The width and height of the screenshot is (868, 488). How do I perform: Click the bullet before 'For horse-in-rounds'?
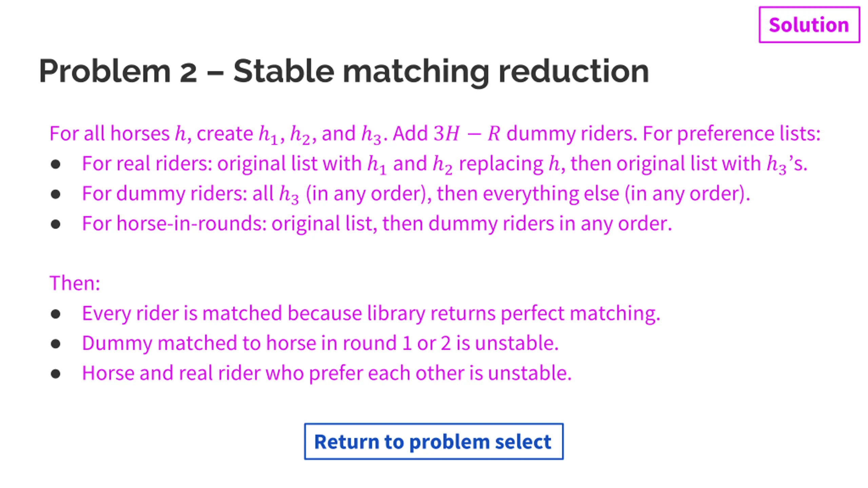tap(56, 224)
